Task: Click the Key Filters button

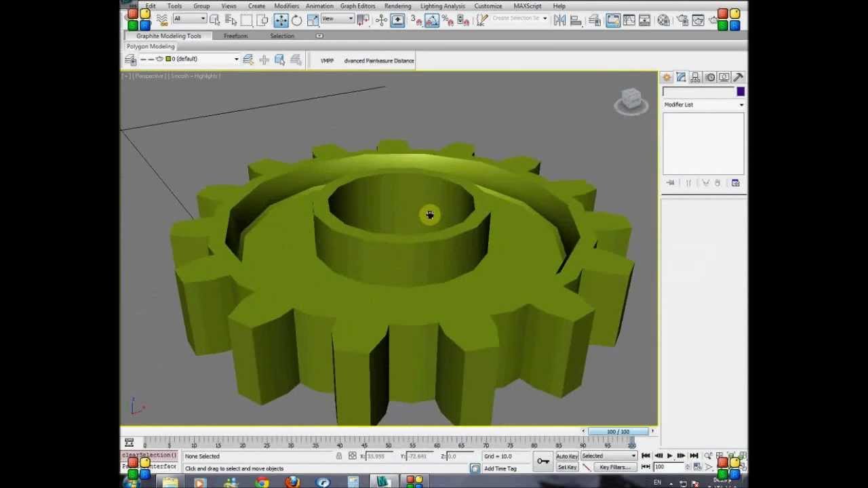Action: (x=614, y=467)
